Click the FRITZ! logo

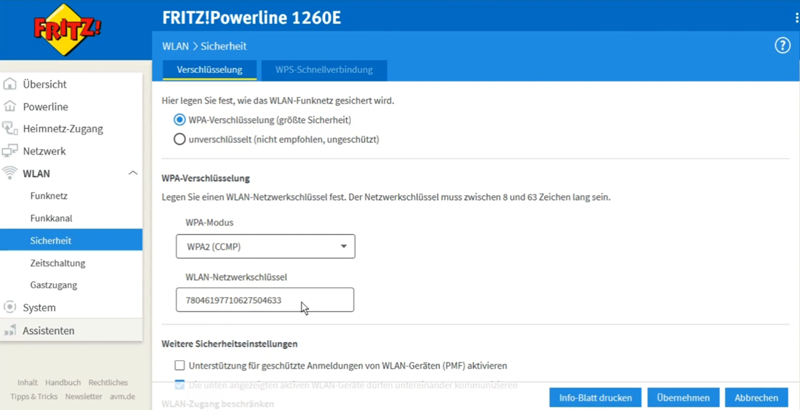(67, 29)
